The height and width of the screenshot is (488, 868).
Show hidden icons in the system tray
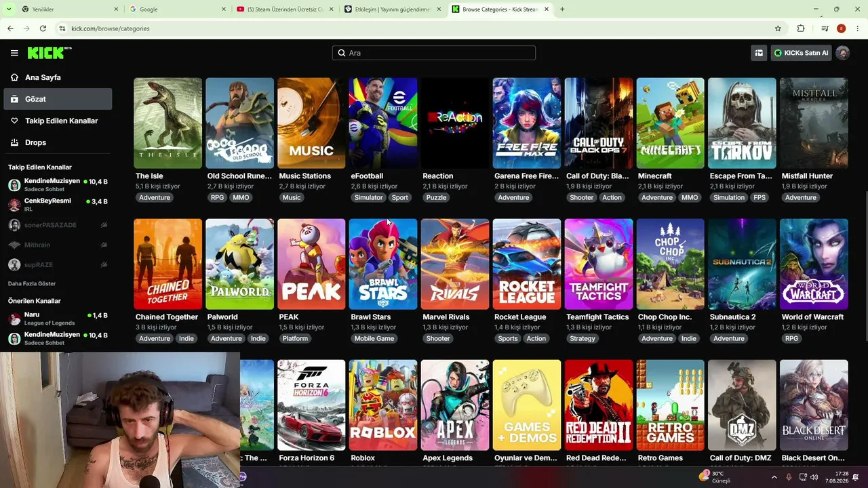[x=774, y=477]
